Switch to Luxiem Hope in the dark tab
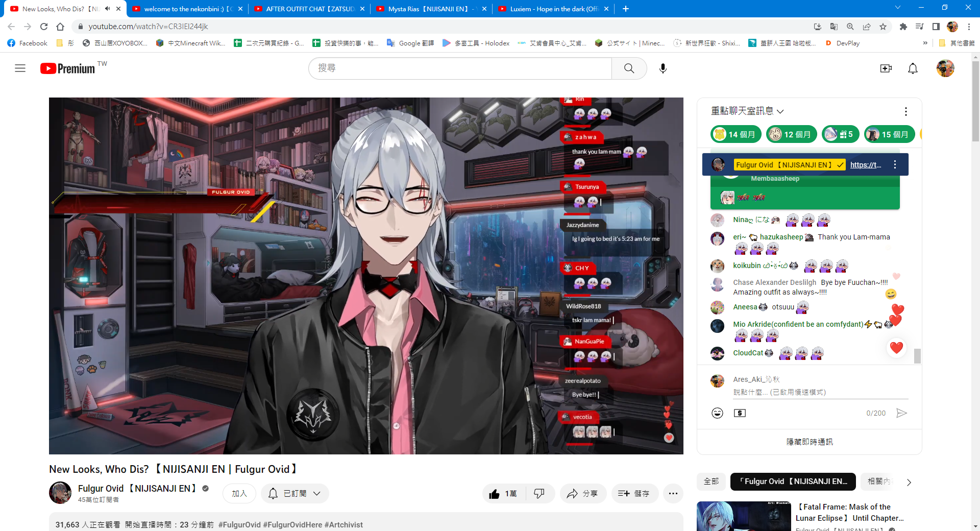 click(x=553, y=9)
